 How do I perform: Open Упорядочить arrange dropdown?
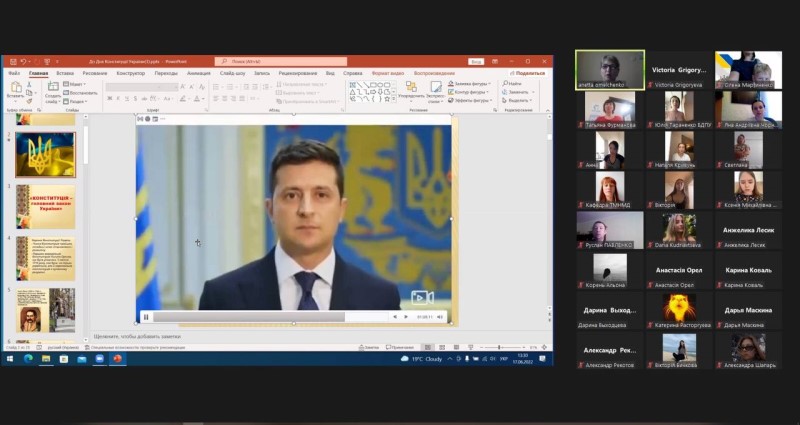(411, 92)
